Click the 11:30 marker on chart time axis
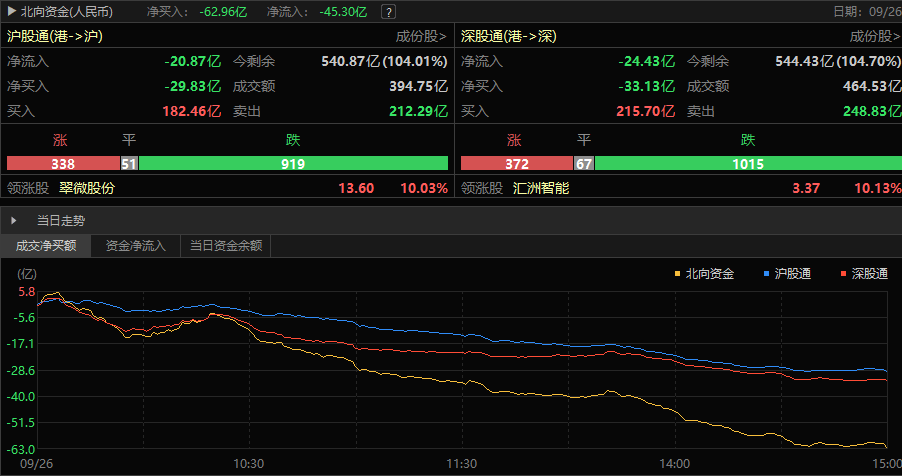This screenshot has height=476, width=902. click(461, 464)
